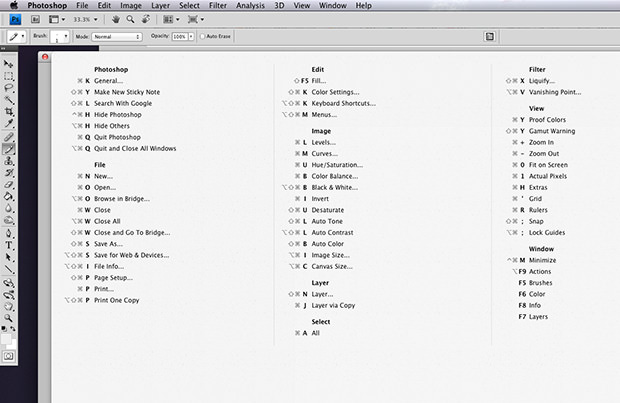Image resolution: width=620 pixels, height=403 pixels.
Task: Select the Healing Brush tool
Action: point(8,137)
